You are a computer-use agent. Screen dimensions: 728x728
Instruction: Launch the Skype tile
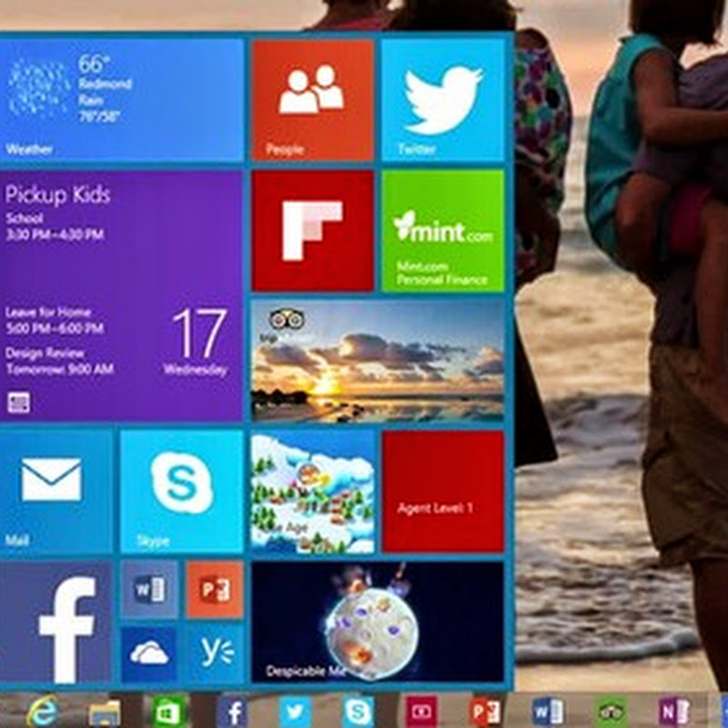[181, 491]
